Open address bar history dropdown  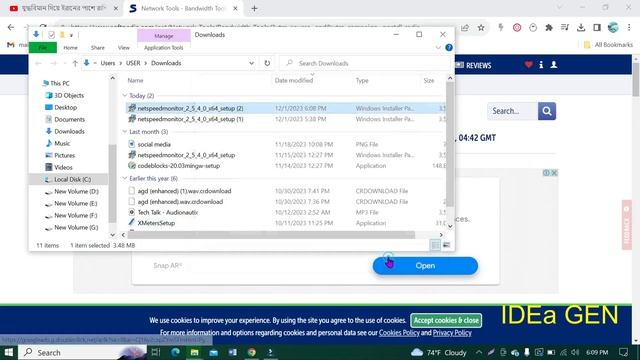pos(251,63)
